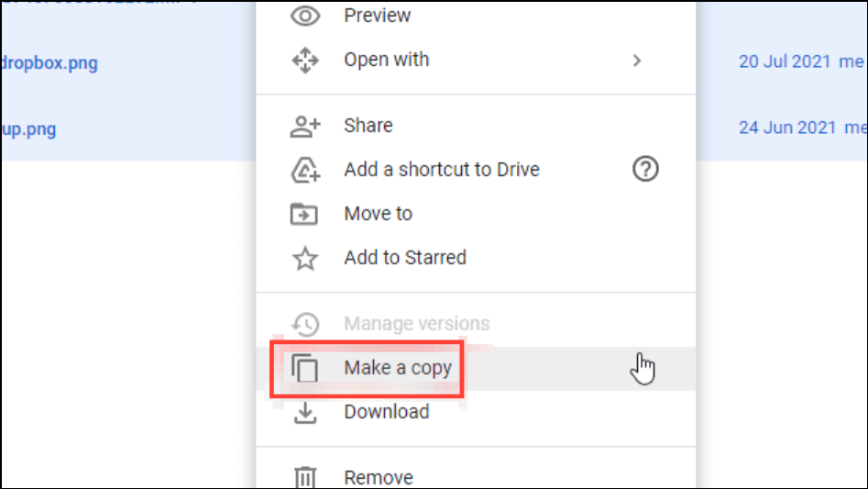The height and width of the screenshot is (489, 868).
Task: Click the Download arrow icon
Action: 304,413
